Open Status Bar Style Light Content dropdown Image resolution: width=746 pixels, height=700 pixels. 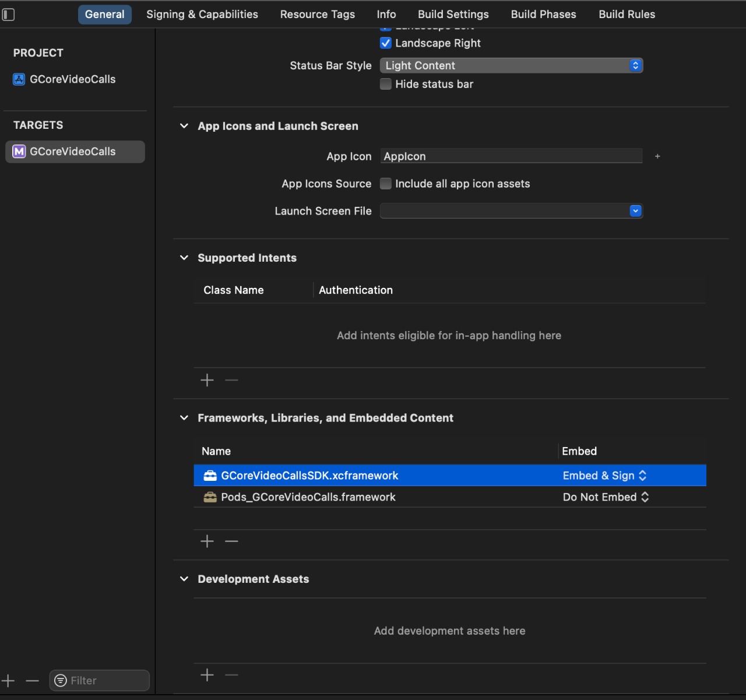point(511,65)
